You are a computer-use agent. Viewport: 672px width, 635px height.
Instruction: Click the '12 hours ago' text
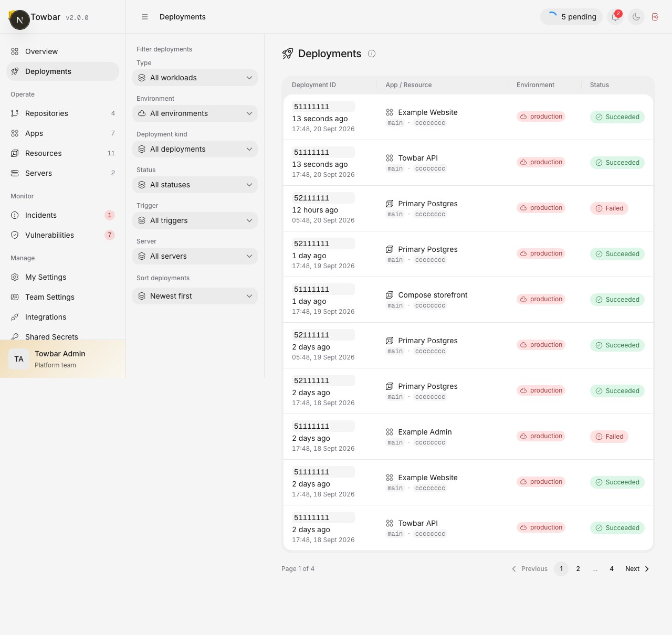[315, 210]
